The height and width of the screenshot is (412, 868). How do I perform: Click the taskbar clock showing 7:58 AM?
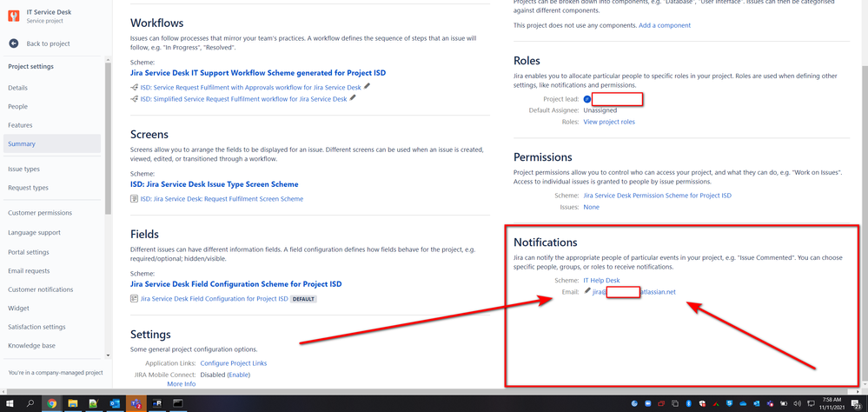pyautogui.click(x=832, y=403)
